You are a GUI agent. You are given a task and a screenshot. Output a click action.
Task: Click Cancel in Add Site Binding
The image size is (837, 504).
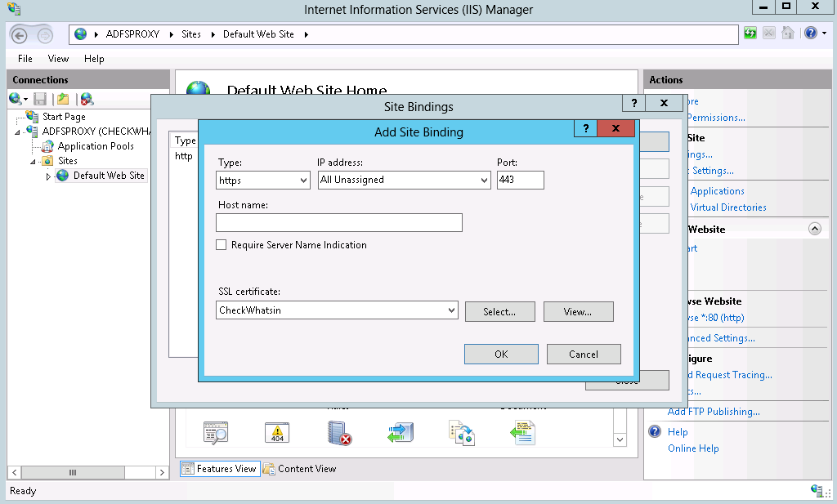[x=584, y=355]
